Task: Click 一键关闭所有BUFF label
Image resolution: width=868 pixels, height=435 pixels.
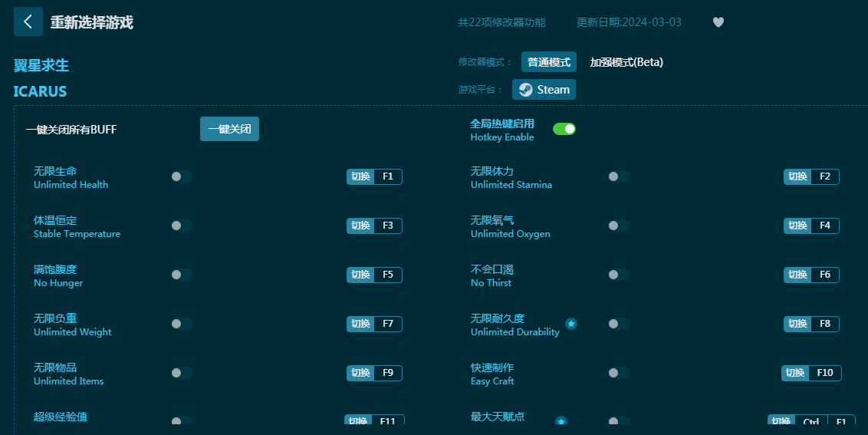Action: tap(71, 130)
